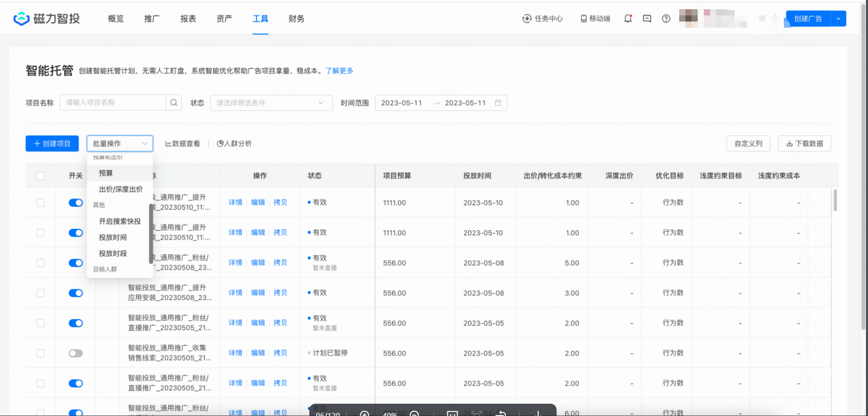Click the 创建广告 button
The width and height of the screenshot is (868, 416).
click(808, 18)
